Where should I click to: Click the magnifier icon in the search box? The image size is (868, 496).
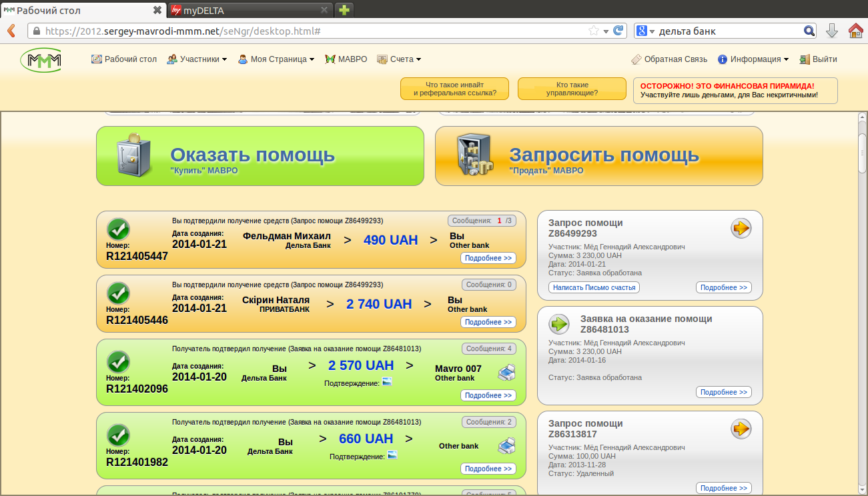coord(809,31)
